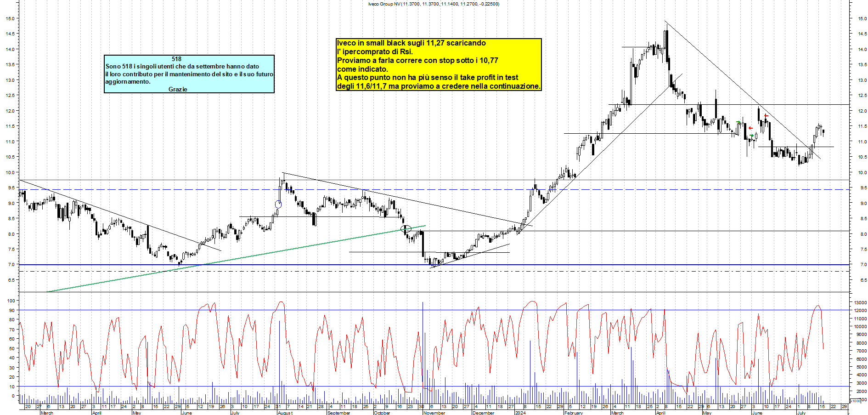Click the October label on the time axis
Image resolution: width=868 pixels, height=415 pixels.
[382, 413]
